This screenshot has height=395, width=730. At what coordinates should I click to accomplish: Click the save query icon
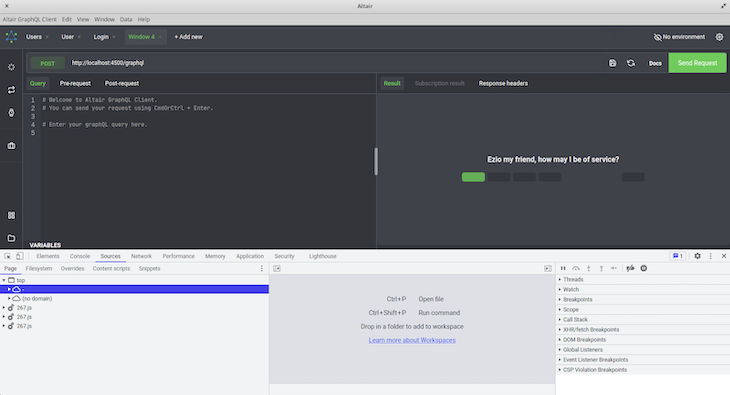pos(612,63)
